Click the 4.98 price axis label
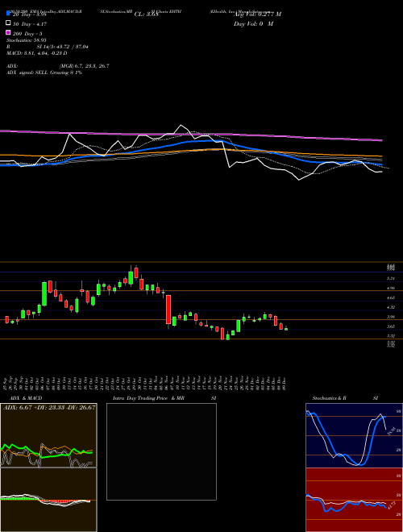 [391, 288]
